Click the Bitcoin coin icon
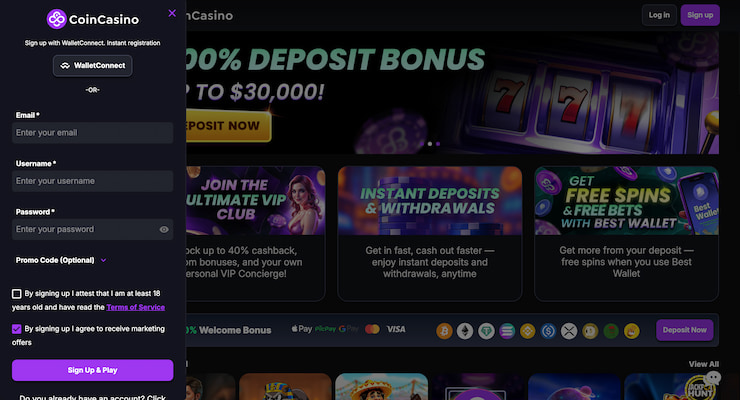 coord(444,331)
